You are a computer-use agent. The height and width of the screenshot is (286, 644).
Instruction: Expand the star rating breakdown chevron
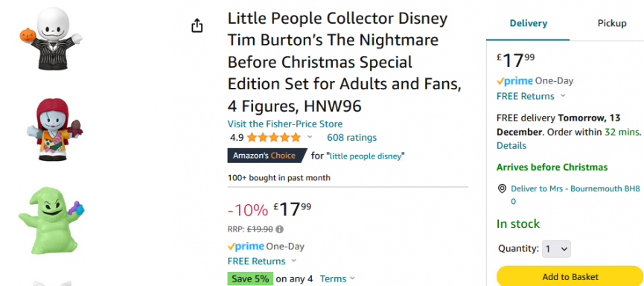point(310,137)
